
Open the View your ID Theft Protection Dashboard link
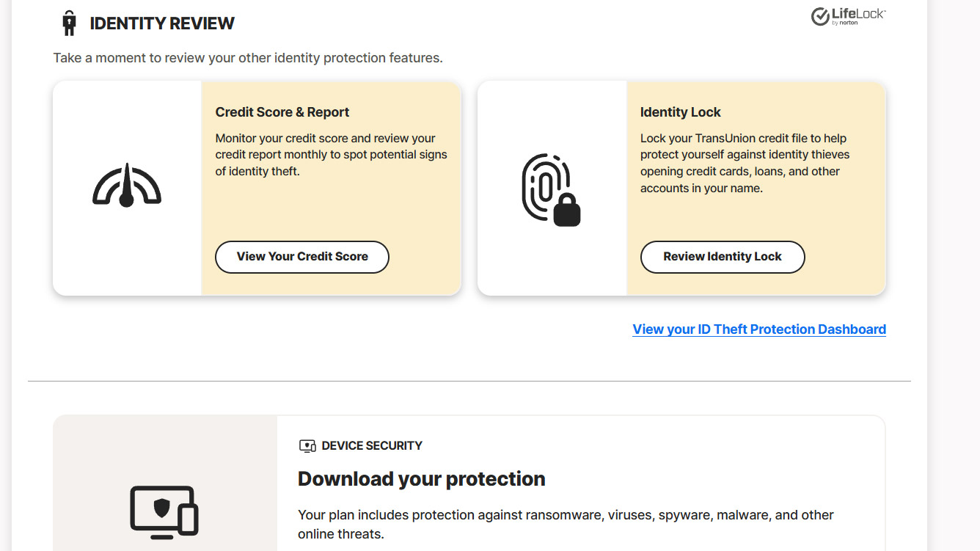[x=759, y=329]
